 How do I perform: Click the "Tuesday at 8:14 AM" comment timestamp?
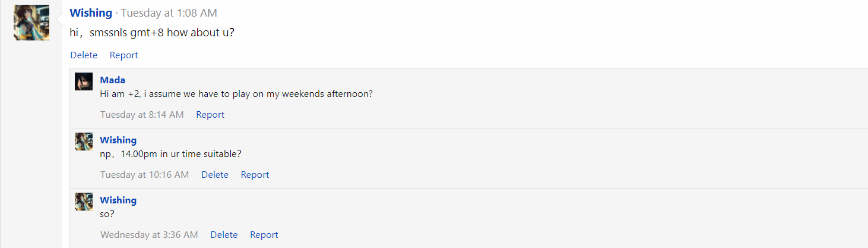tap(142, 114)
